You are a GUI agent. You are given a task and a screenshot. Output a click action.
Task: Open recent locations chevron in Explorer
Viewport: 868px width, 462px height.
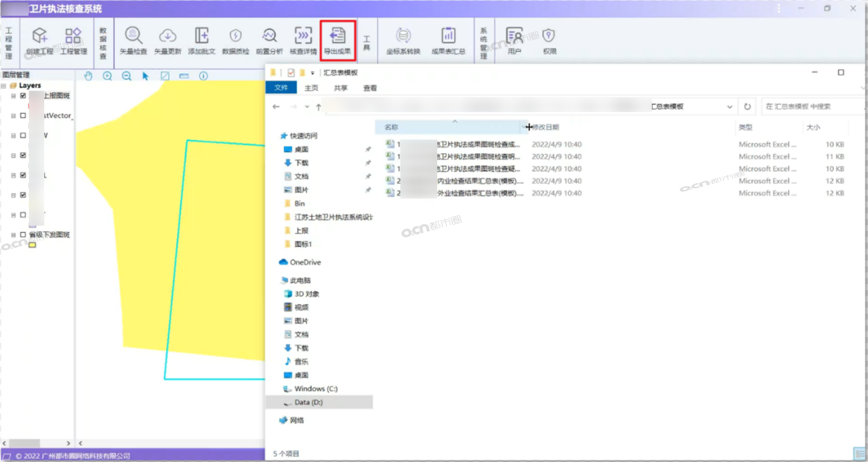(x=307, y=107)
